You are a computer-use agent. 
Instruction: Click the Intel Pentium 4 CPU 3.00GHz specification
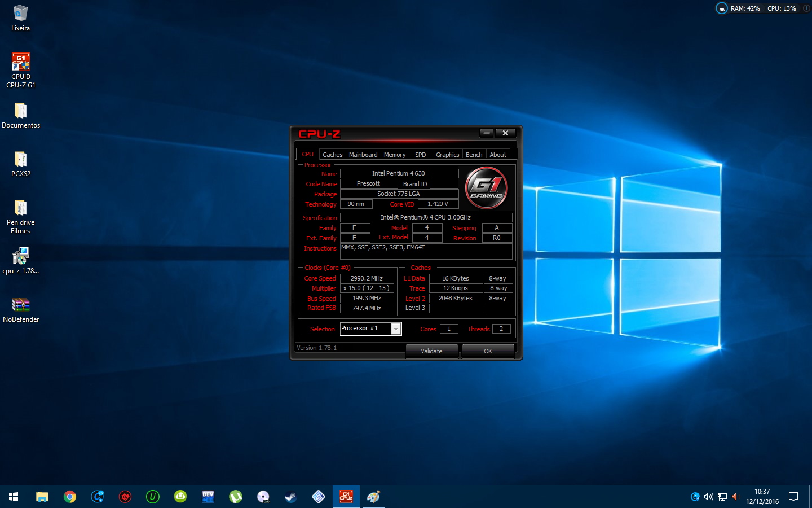click(x=426, y=217)
